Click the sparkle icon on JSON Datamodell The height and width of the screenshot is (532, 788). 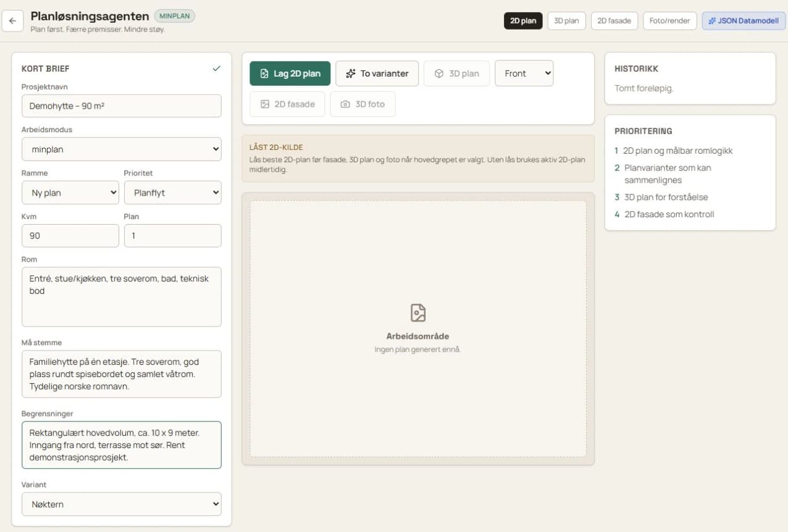[712, 20]
